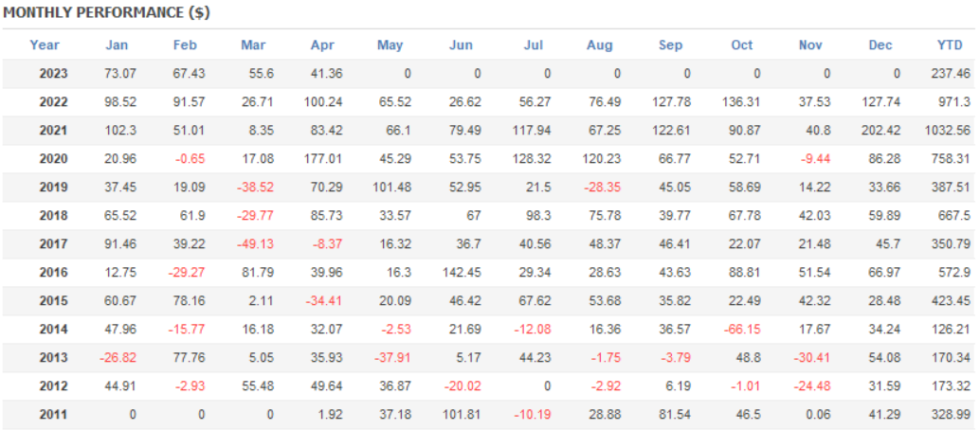Click the Monthly Performance ($) title
The width and height of the screenshot is (980, 430).
[x=107, y=13]
